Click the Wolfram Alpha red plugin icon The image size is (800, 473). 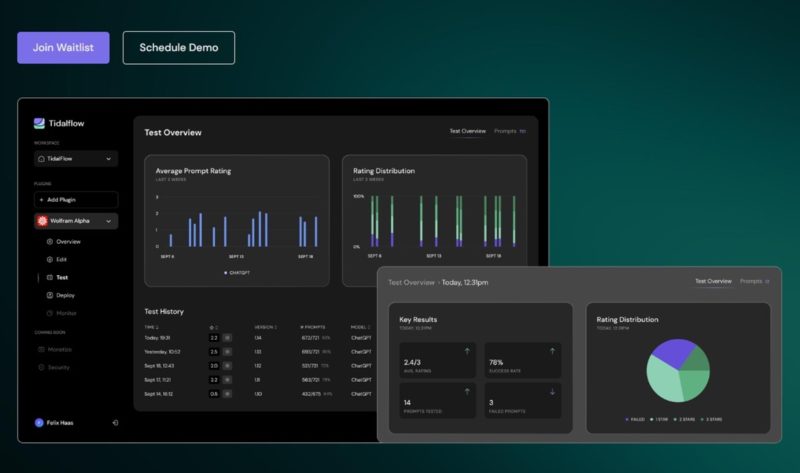coord(42,221)
